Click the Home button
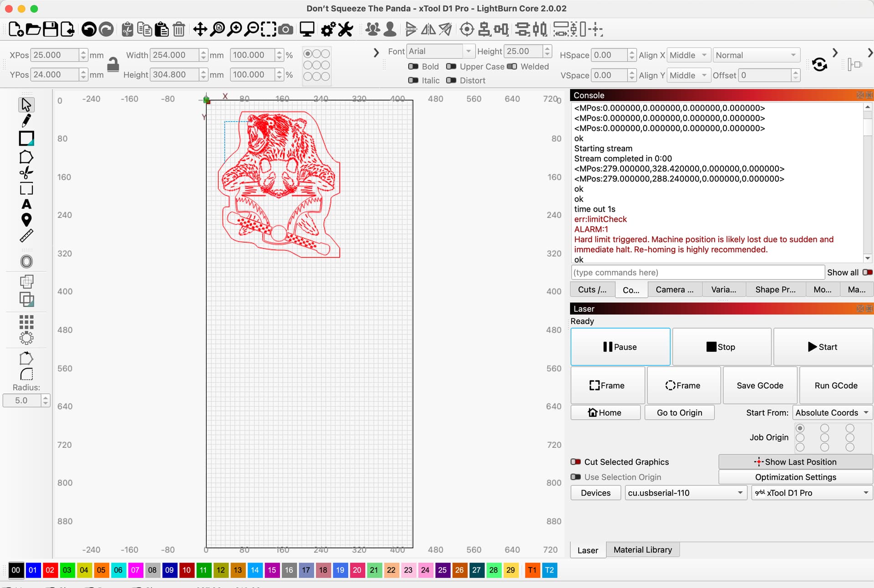The height and width of the screenshot is (588, 874). coord(605,412)
